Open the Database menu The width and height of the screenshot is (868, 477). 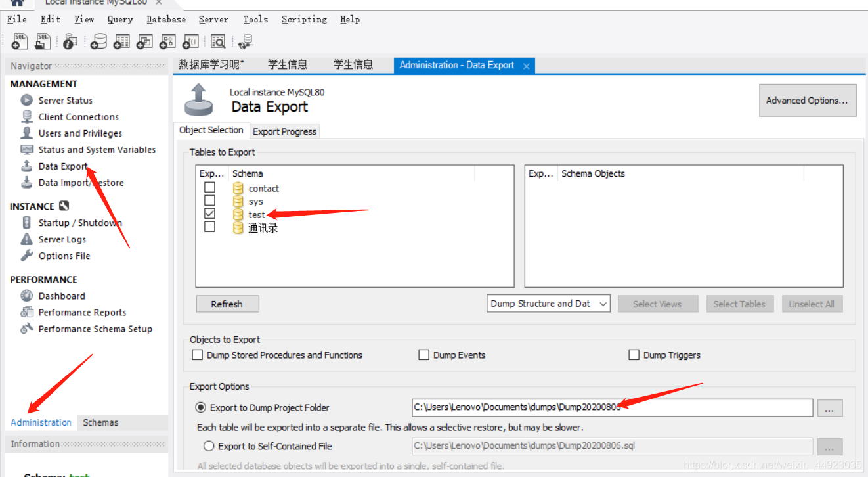tap(165, 19)
